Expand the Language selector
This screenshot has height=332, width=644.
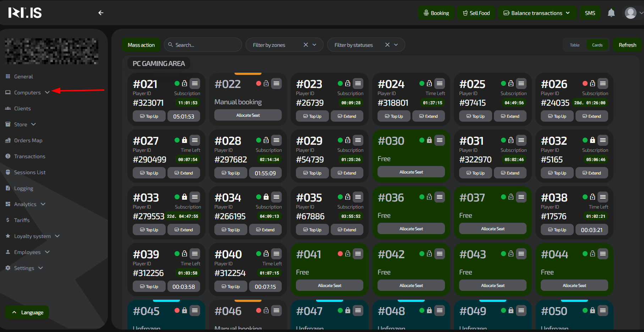pyautogui.click(x=27, y=312)
